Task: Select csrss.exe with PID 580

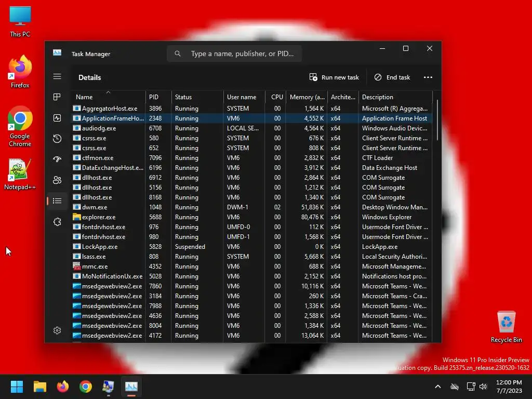Action: coord(252,138)
